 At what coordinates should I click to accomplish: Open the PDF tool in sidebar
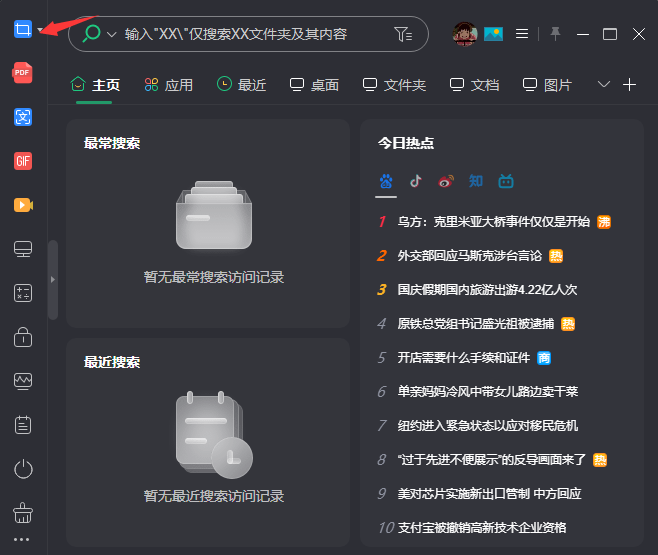(x=23, y=73)
